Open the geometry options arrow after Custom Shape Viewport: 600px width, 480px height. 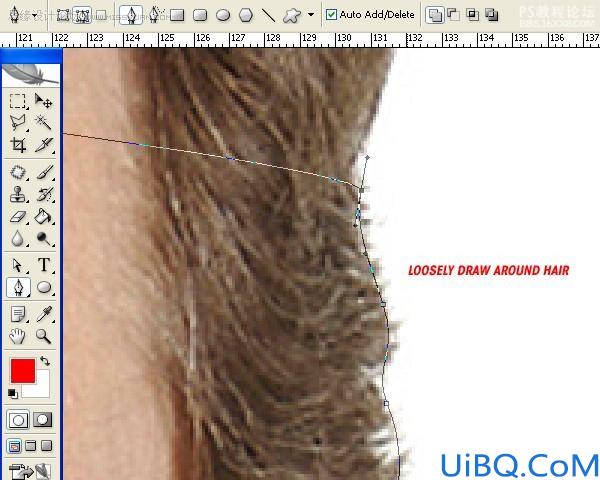[x=311, y=15]
